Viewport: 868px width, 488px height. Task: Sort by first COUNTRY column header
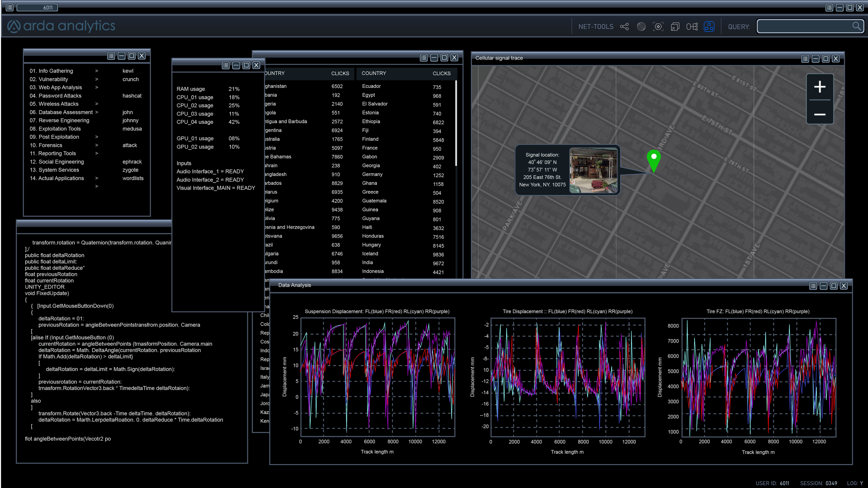click(x=274, y=73)
